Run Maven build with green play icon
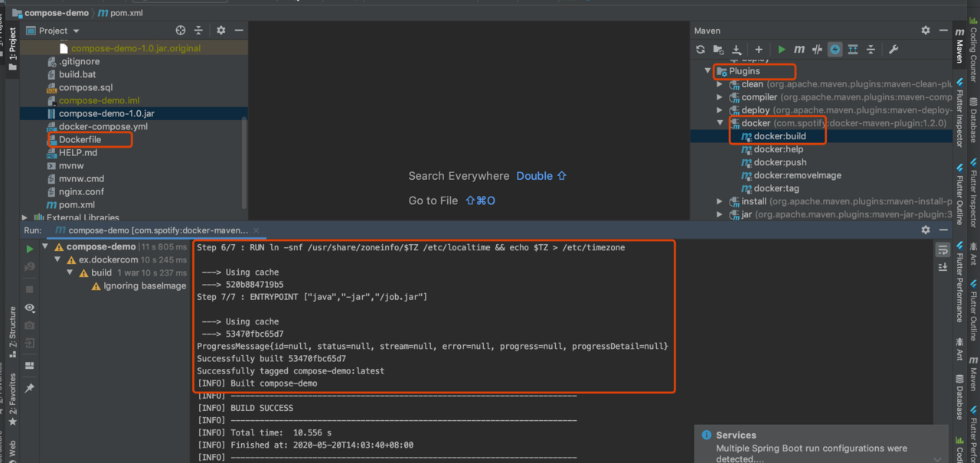This screenshot has height=463, width=980. 782,50
